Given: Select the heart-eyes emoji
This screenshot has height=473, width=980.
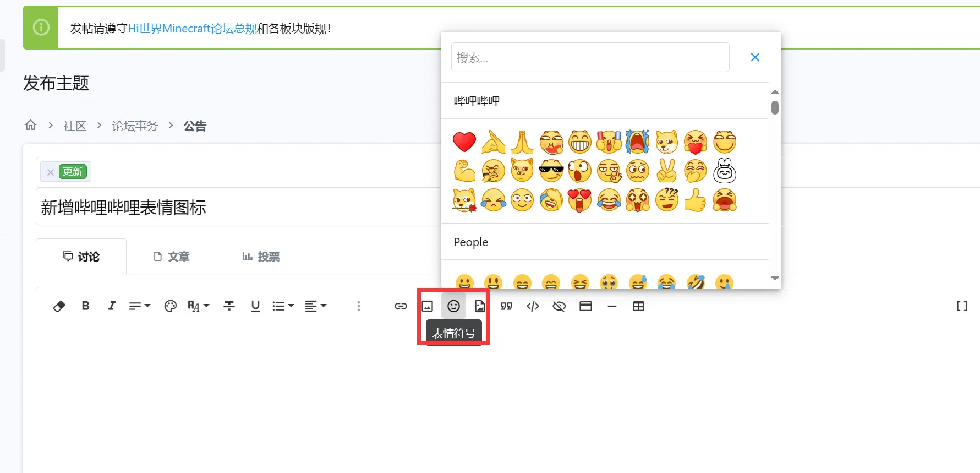Looking at the screenshot, I should 580,200.
